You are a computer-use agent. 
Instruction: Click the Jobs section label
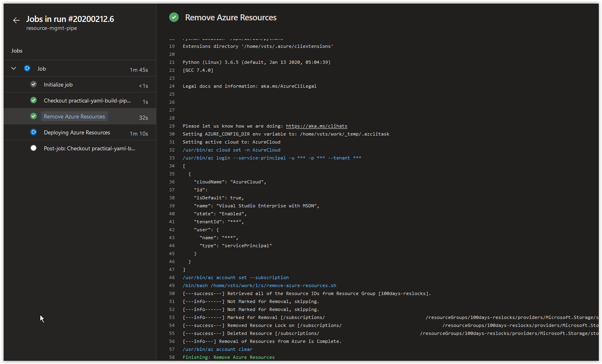pyautogui.click(x=17, y=51)
